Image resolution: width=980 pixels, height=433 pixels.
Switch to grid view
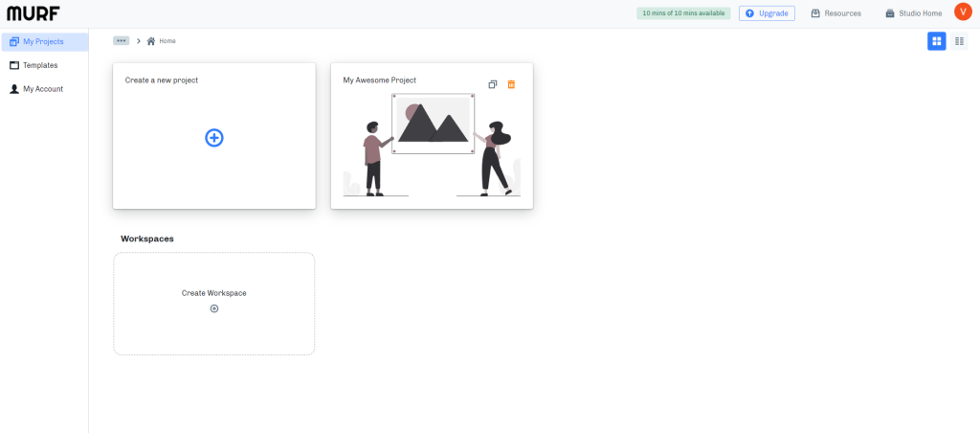click(936, 41)
